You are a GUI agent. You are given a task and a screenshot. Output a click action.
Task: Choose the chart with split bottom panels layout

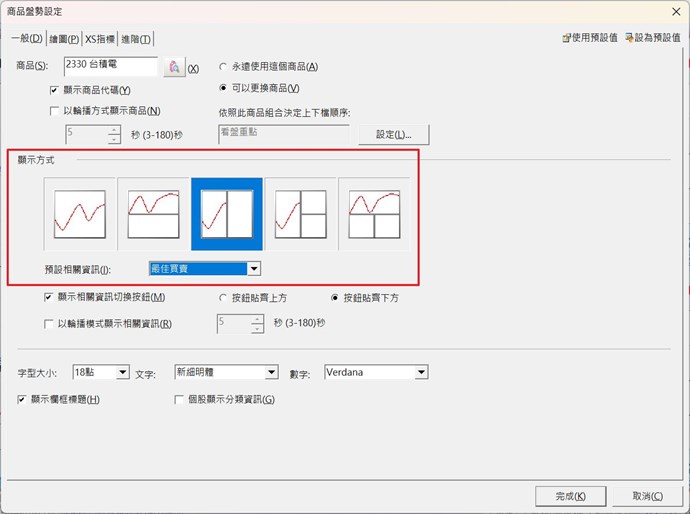[374, 214]
